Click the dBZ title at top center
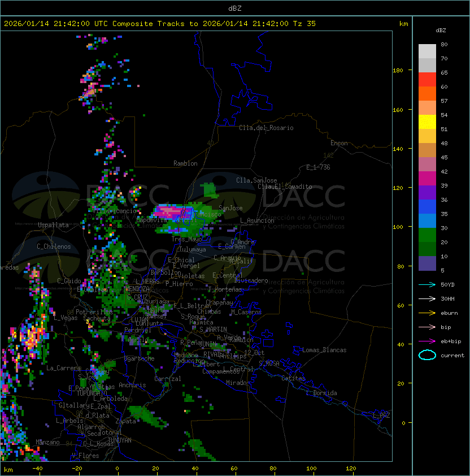This screenshot has width=470, height=476. 235,8
